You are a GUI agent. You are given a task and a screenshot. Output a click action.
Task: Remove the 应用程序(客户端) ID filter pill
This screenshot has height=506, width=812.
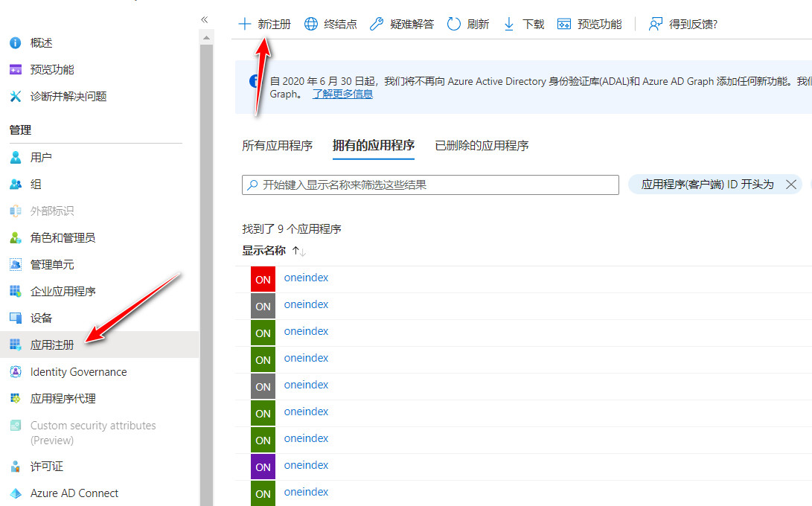(790, 185)
